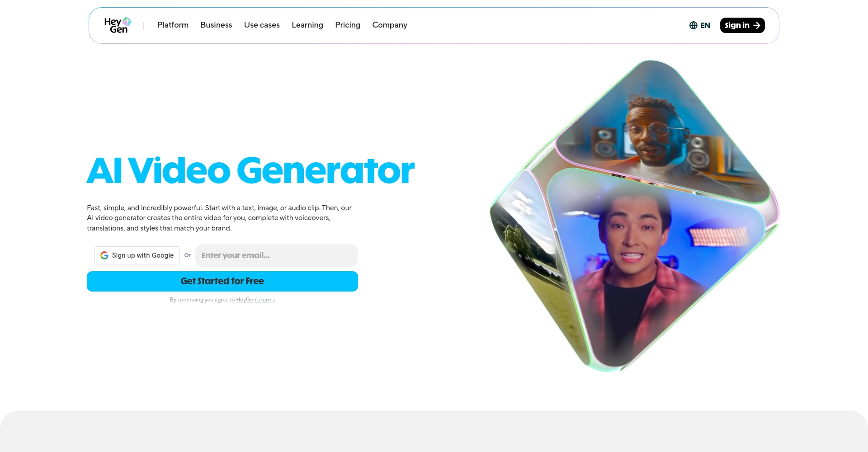Click the arrow on Sign in button
This screenshot has width=868, height=452.
click(757, 25)
